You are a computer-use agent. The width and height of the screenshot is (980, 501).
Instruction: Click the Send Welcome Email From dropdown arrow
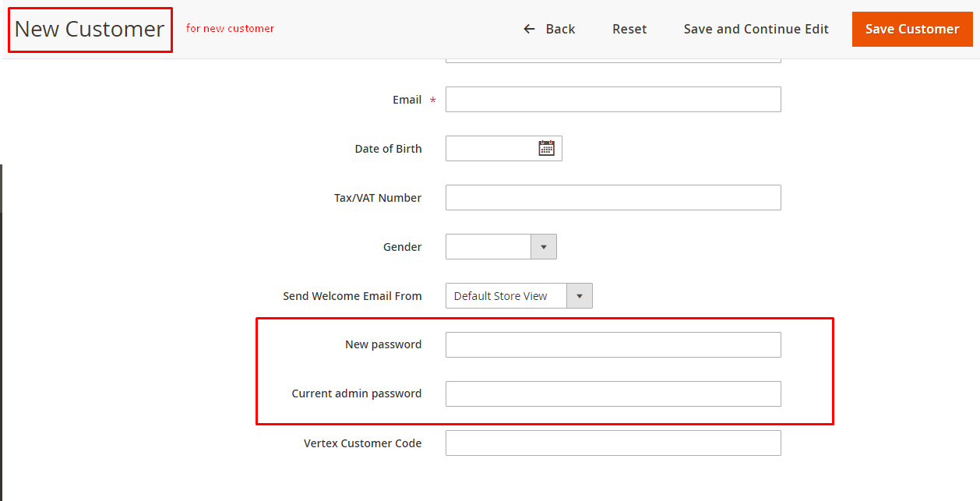[x=580, y=295]
